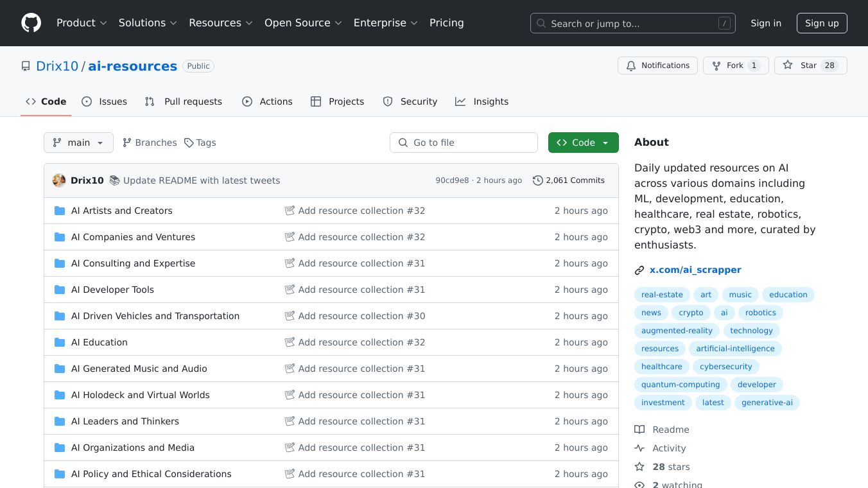The image size is (868, 488).
Task: Select the quantum-computing topic tag
Action: (681, 385)
